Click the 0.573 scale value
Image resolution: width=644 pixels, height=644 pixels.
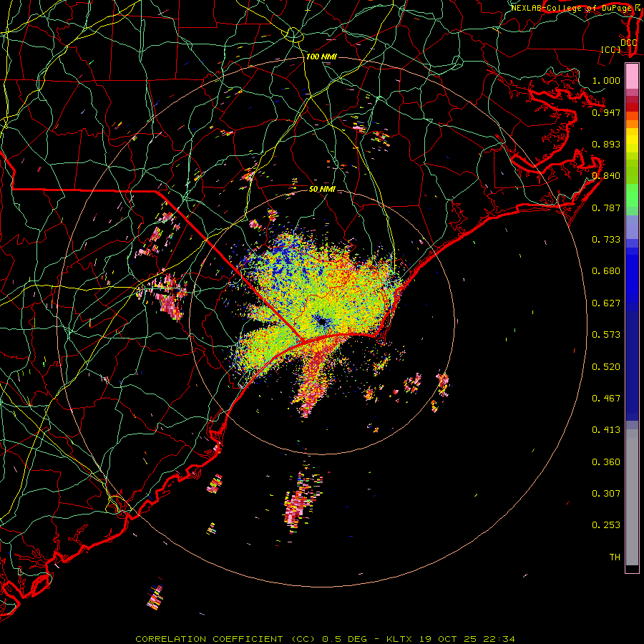tap(606, 335)
